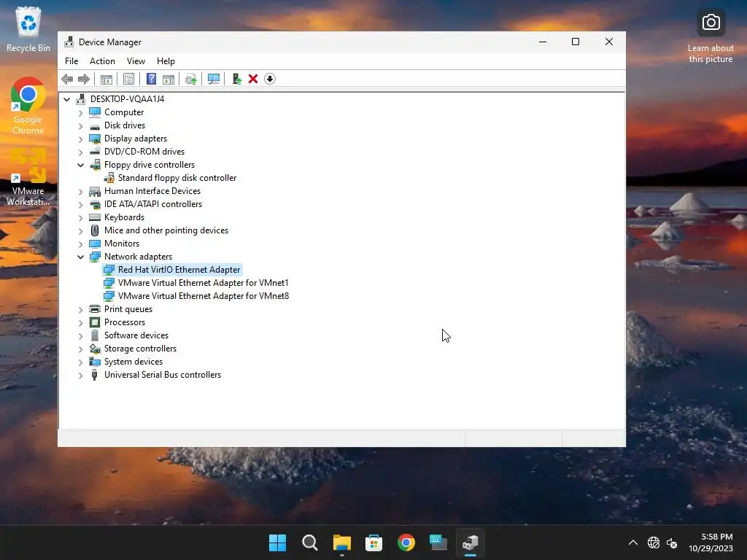Collapse the Network adapters category
Image resolution: width=747 pixels, height=560 pixels.
[80, 257]
